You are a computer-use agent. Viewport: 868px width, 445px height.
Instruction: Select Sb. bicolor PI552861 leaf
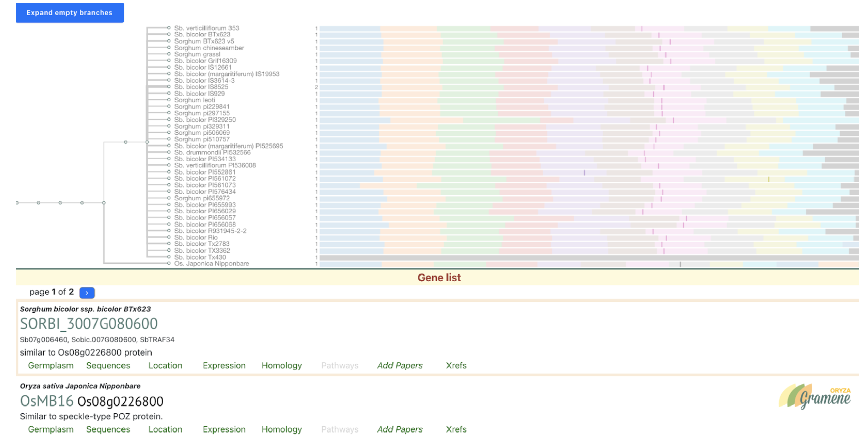(x=205, y=172)
